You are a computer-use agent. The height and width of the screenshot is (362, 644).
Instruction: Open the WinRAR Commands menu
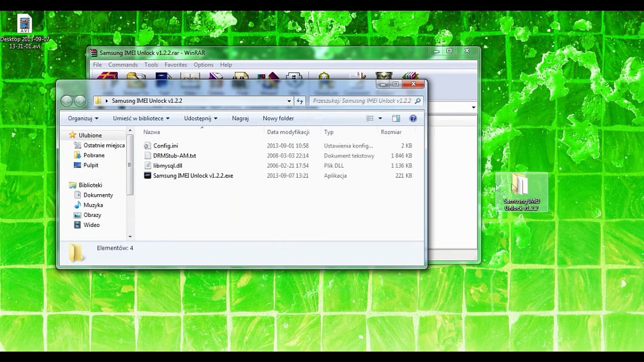click(x=123, y=65)
